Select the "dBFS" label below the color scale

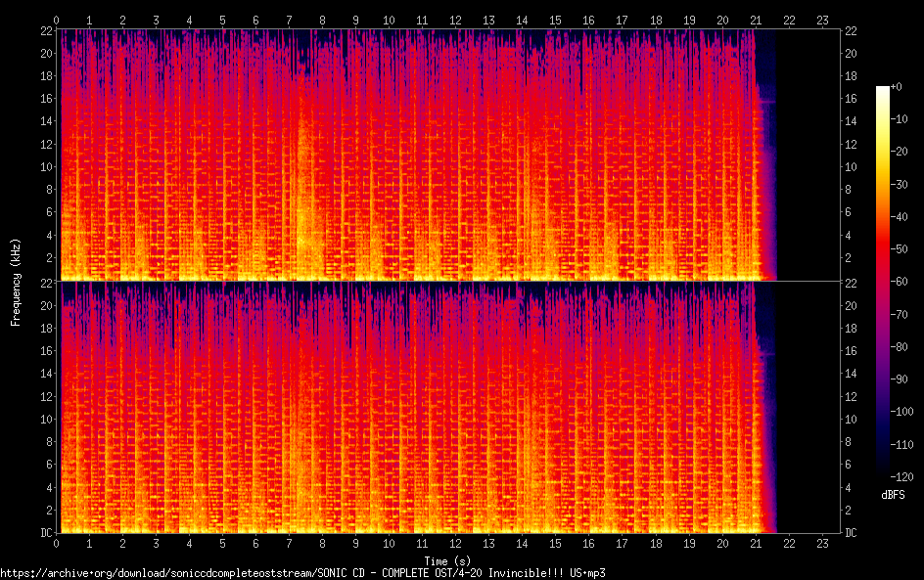(x=893, y=495)
